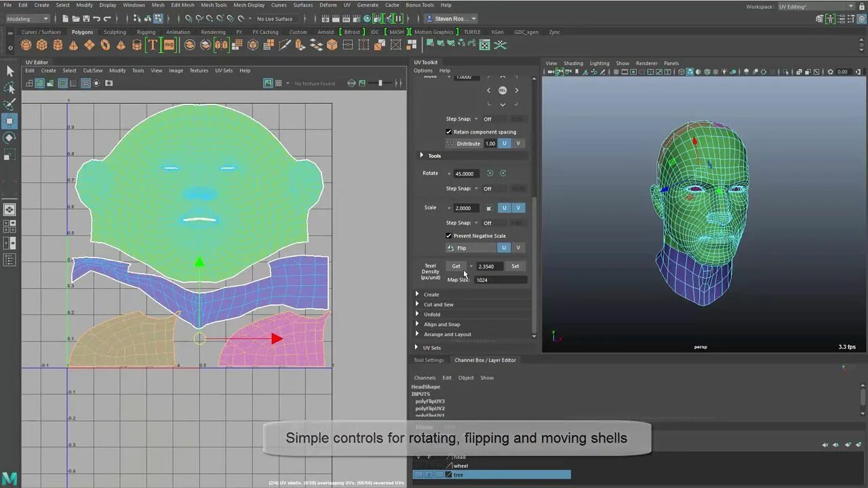Open the Modeling menu set dropdown
Image resolution: width=868 pixels, height=488 pixels.
coord(27,19)
